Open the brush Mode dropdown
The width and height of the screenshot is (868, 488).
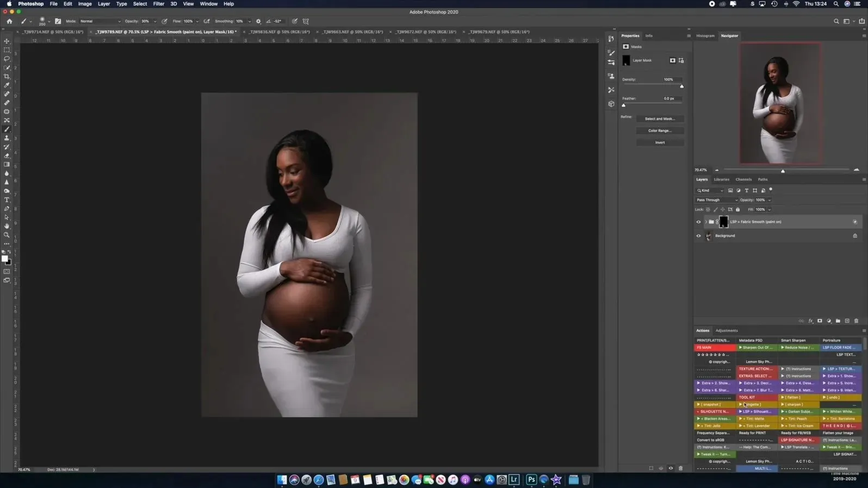point(100,21)
